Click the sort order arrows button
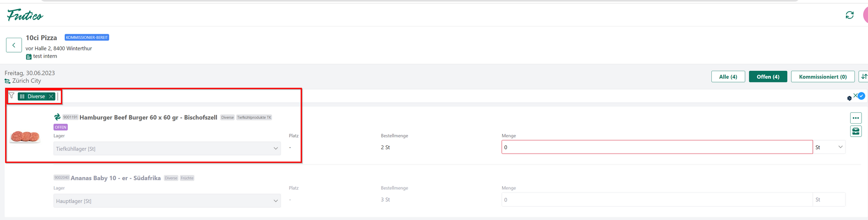Screen dimensions: 868x220 pyautogui.click(x=863, y=76)
